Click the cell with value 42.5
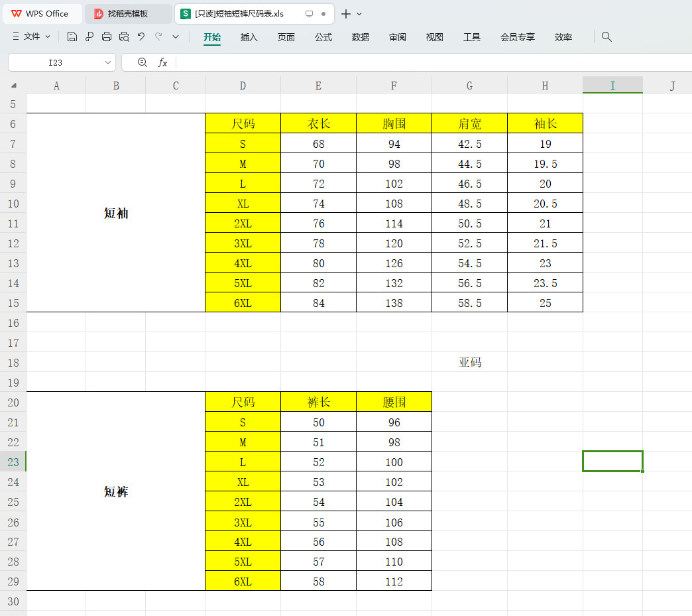The image size is (692, 616). click(x=469, y=143)
